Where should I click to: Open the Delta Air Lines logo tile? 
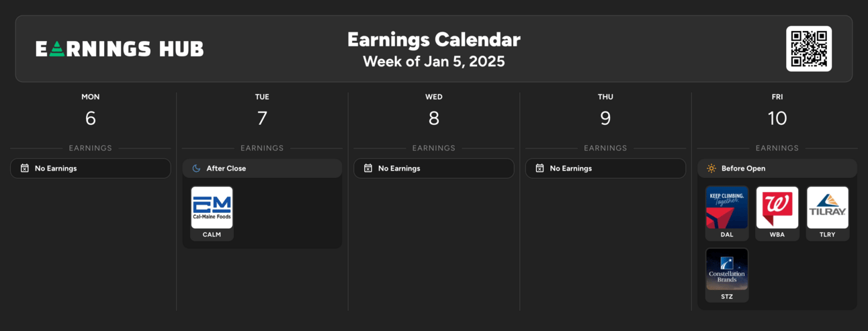[727, 207]
